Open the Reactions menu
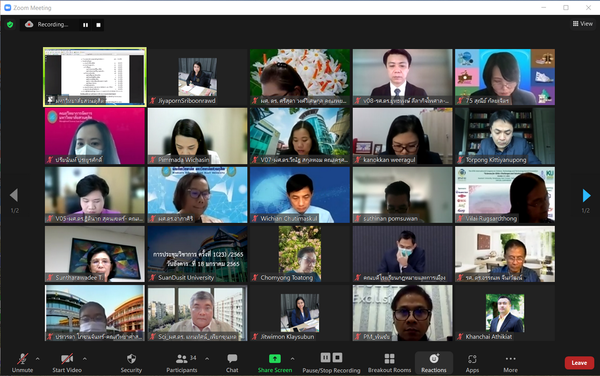 click(434, 362)
